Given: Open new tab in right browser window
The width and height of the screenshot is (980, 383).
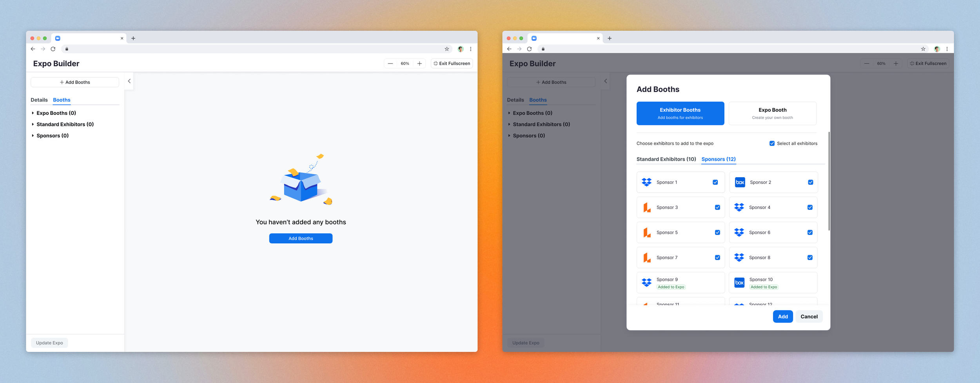Looking at the screenshot, I should [x=610, y=38].
